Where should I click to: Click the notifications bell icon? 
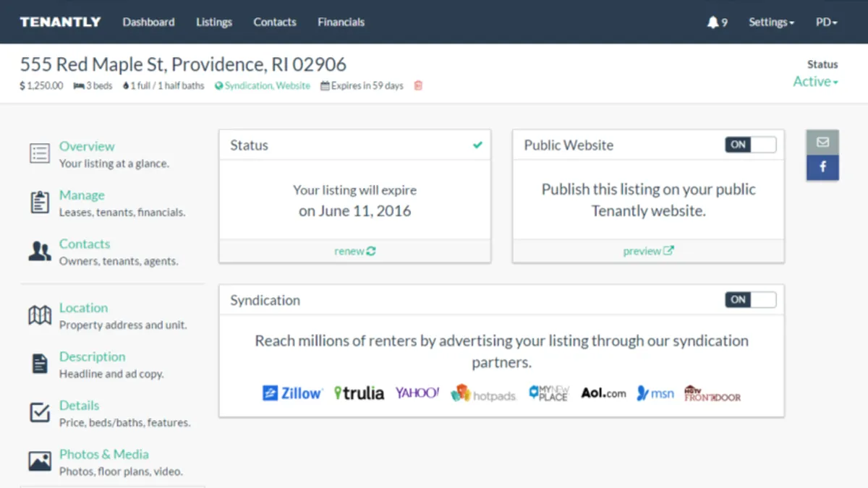713,22
